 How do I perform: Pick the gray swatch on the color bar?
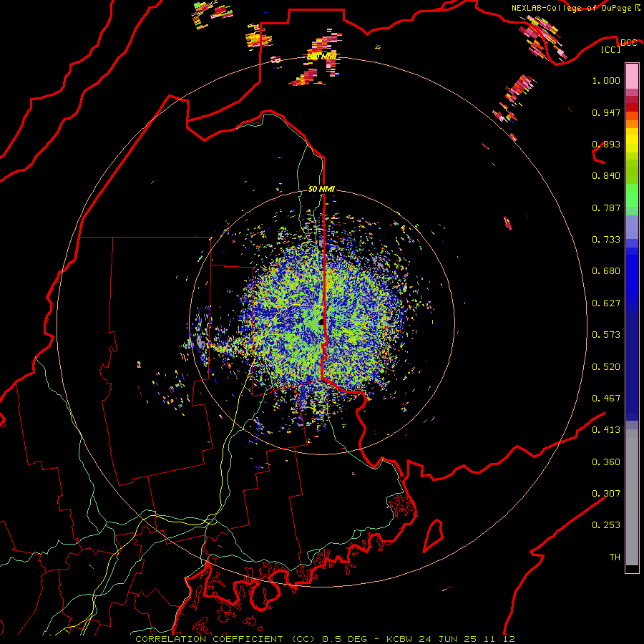coord(632,497)
